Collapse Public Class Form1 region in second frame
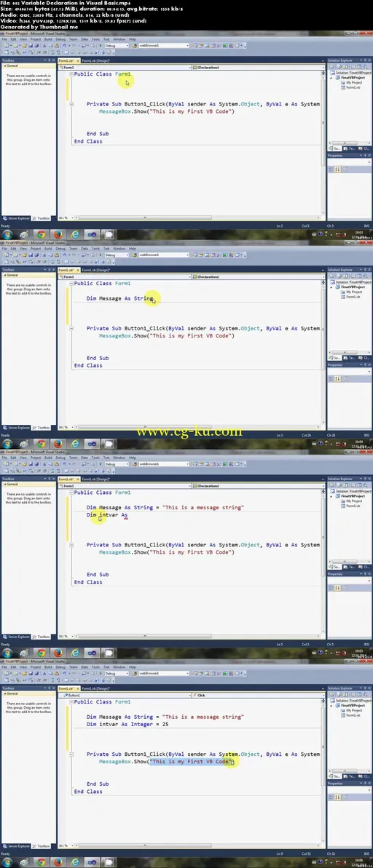 click(x=71, y=284)
